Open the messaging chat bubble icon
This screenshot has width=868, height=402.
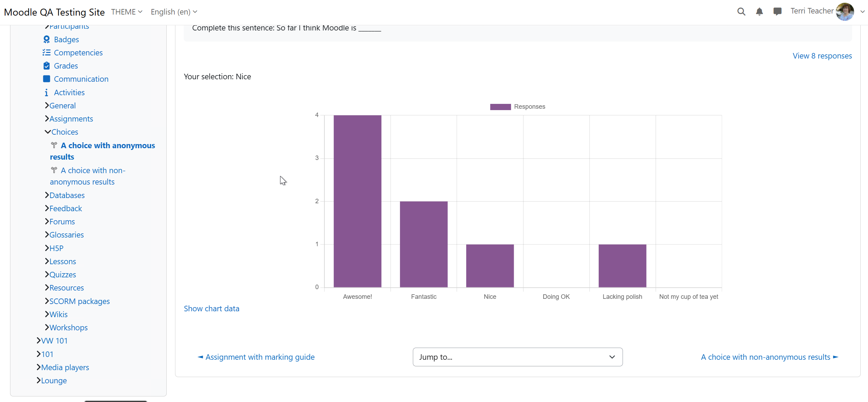[777, 12]
